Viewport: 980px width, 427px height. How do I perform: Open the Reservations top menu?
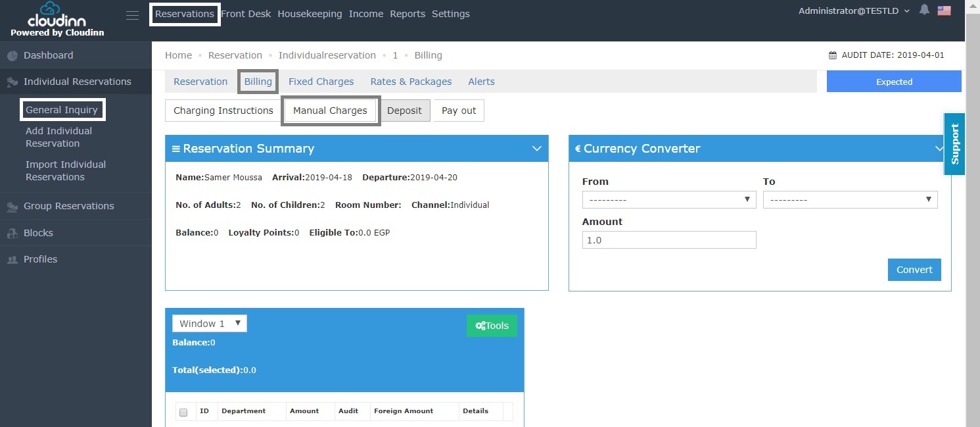(x=185, y=14)
